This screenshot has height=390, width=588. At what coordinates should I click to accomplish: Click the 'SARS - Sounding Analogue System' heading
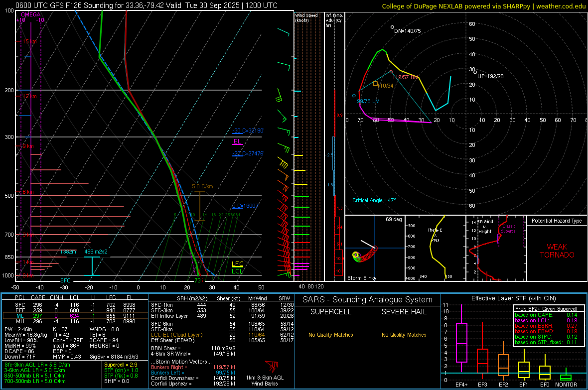coord(368,300)
